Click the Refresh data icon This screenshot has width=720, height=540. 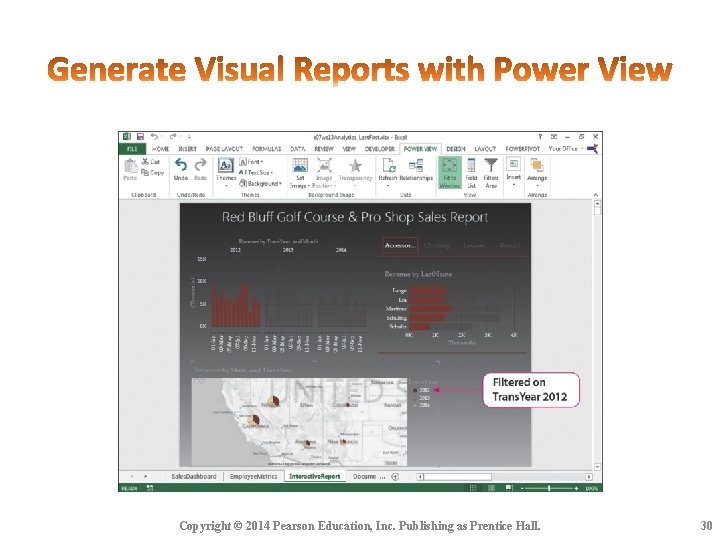(388, 165)
